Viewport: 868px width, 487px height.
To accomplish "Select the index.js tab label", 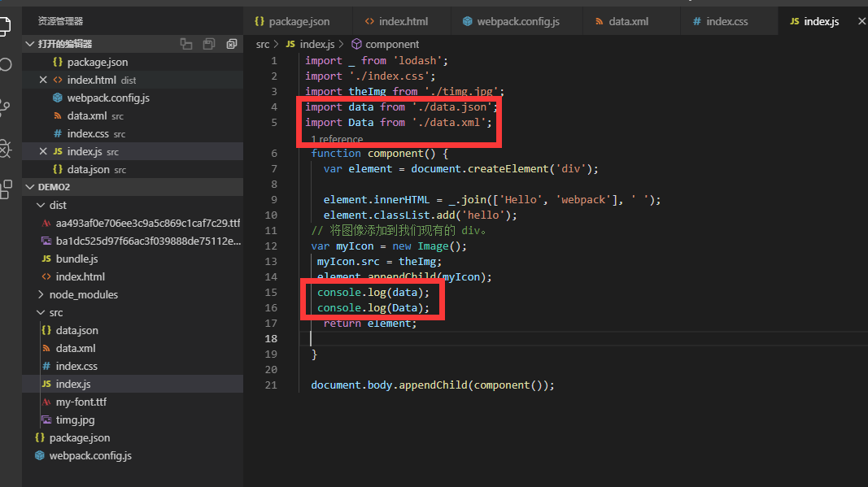I will click(x=822, y=21).
